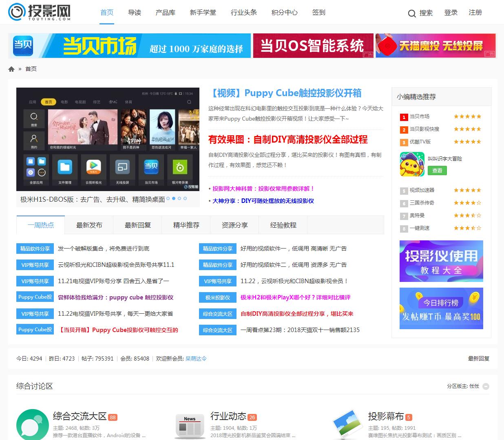Select the third carousel dot
Screen dimensions: 504x440
pyautogui.click(x=179, y=198)
